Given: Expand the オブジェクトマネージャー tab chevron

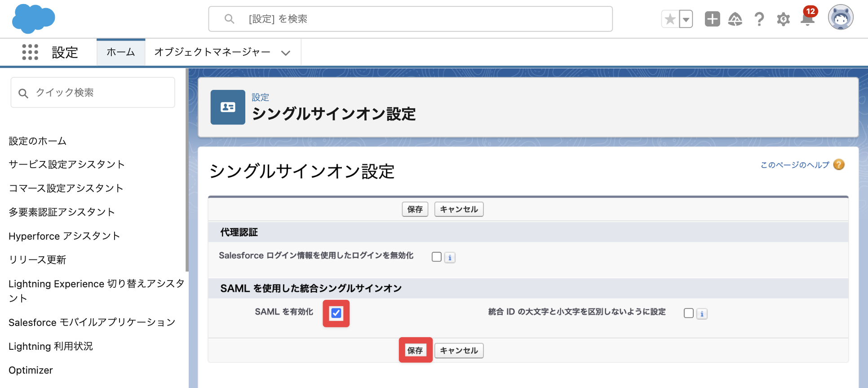Looking at the screenshot, I should 285,53.
